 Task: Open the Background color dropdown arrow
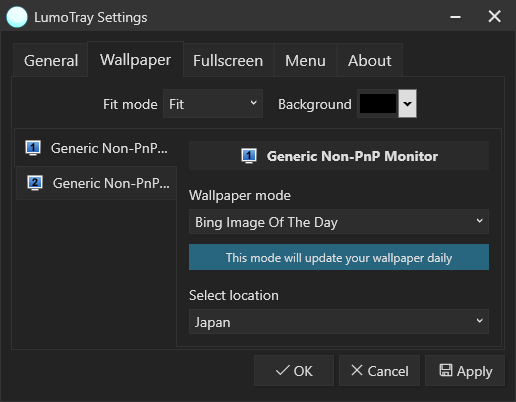(407, 104)
